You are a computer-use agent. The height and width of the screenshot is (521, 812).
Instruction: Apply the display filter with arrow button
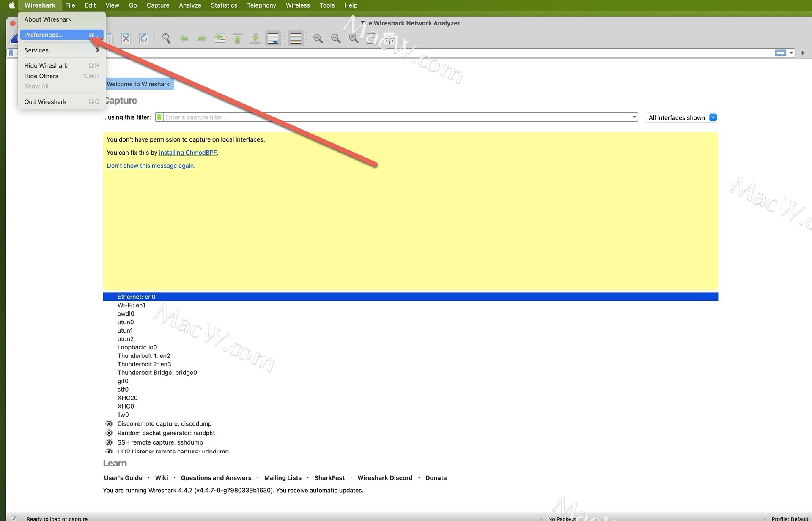tap(780, 53)
